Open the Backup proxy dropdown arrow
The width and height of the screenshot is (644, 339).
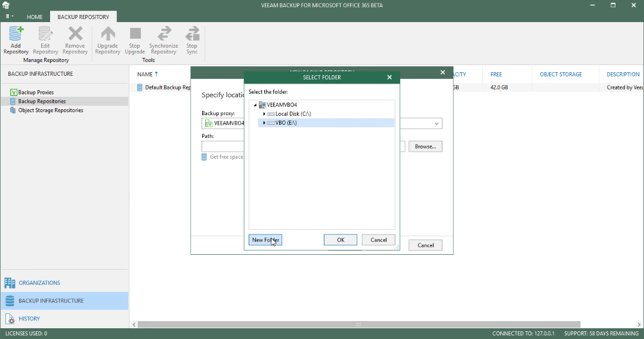(x=436, y=124)
